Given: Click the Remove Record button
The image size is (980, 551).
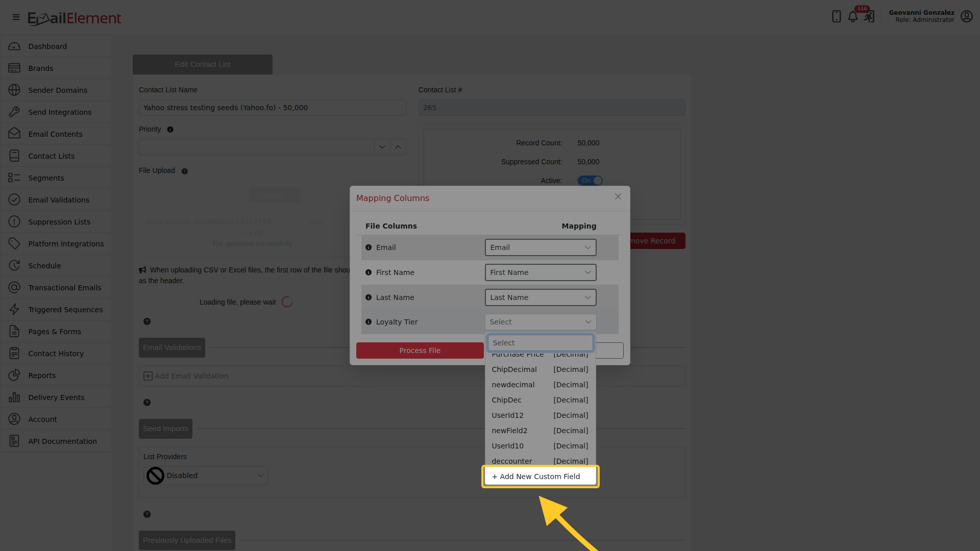Looking at the screenshot, I should [x=657, y=241].
